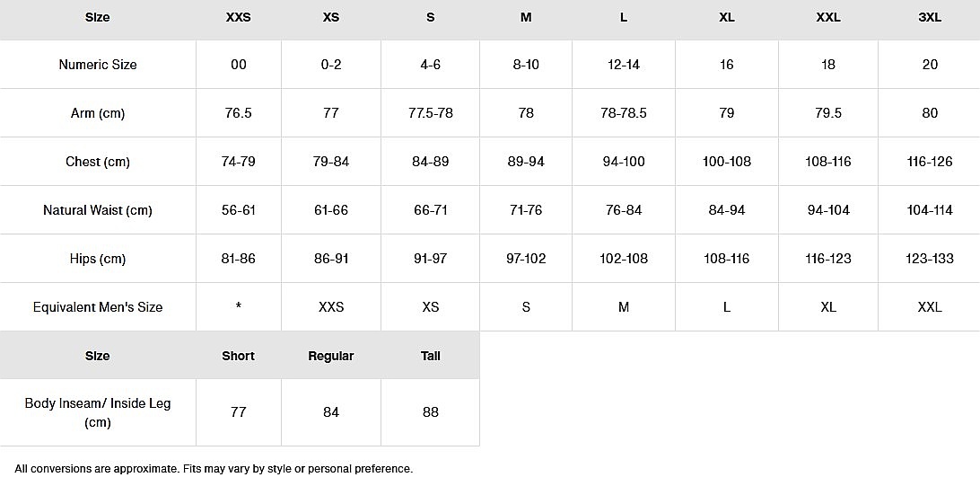Click the Chest (cm) row label
Screen dimensions: 980x486
[x=98, y=162]
